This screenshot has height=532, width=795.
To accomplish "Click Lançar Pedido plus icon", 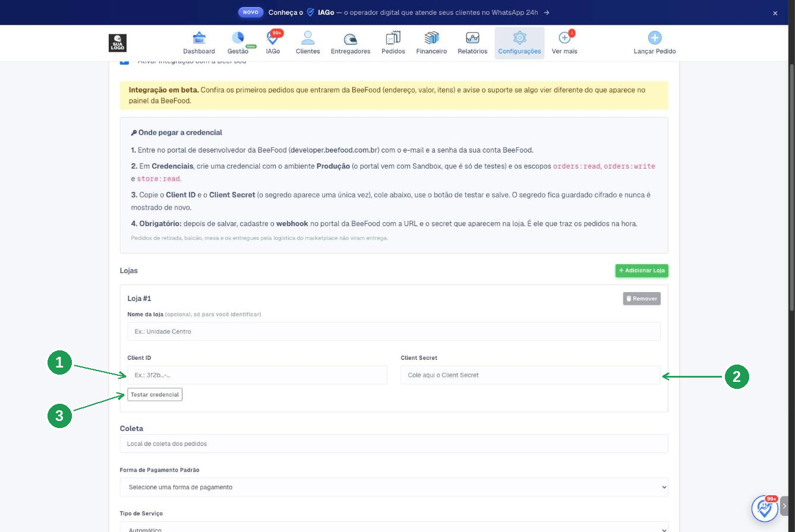I will [655, 38].
